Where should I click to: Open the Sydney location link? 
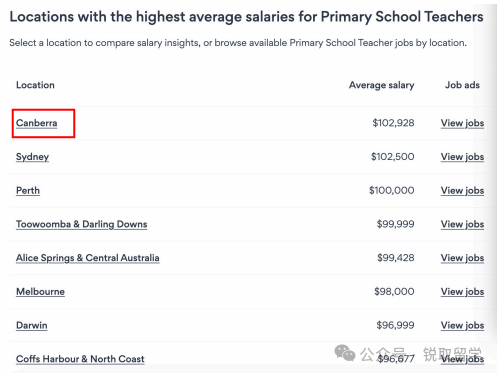(x=32, y=157)
